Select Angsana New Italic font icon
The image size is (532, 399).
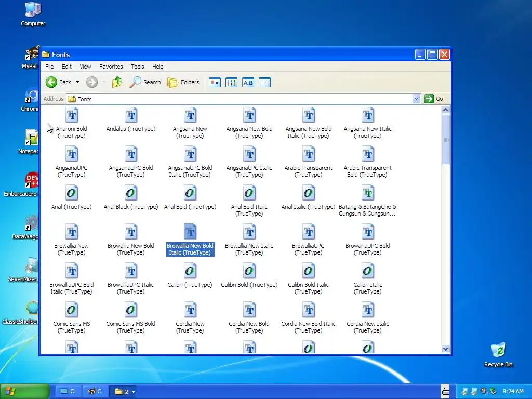coord(368,115)
